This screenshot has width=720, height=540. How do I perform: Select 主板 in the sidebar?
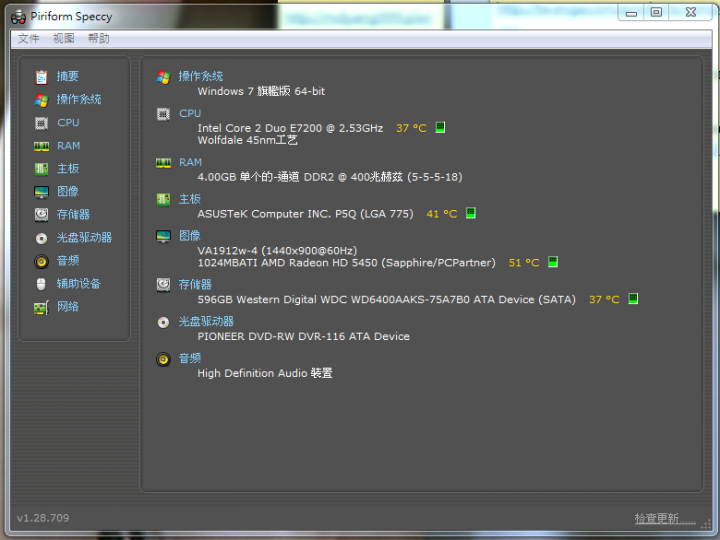pos(68,169)
